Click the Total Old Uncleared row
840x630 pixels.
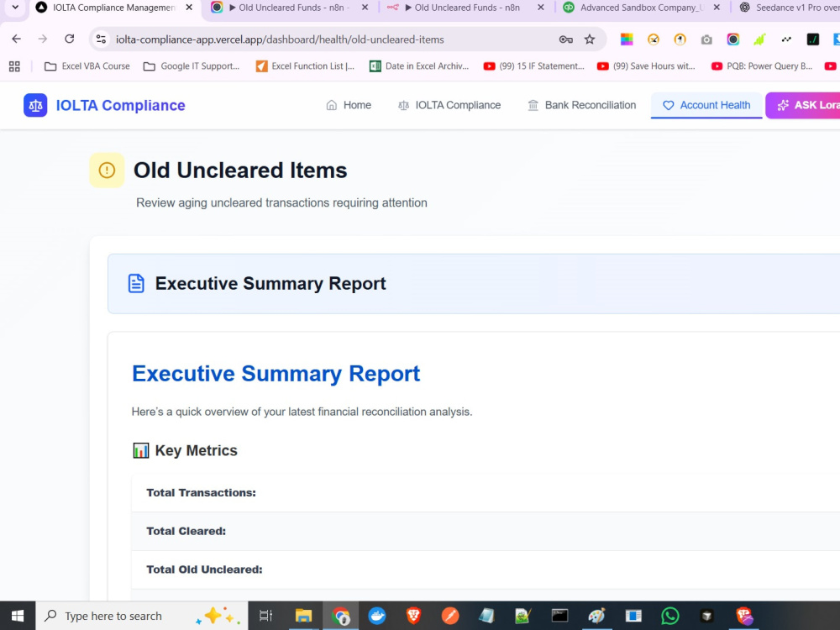point(486,570)
